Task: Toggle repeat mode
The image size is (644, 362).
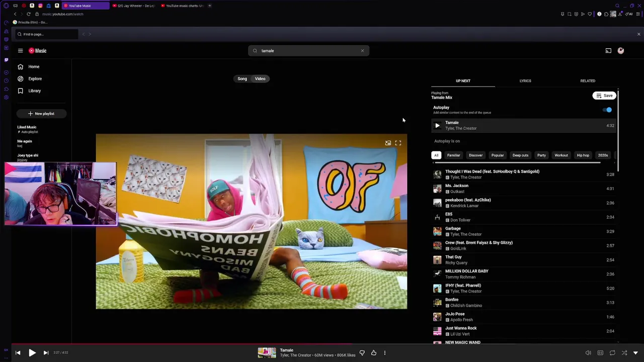Action: (x=612, y=353)
